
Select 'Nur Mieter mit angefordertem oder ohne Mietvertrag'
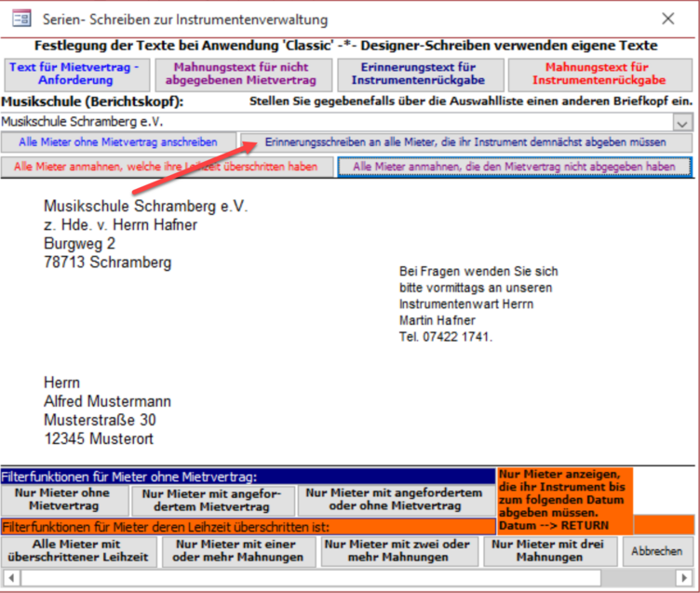coord(396,500)
